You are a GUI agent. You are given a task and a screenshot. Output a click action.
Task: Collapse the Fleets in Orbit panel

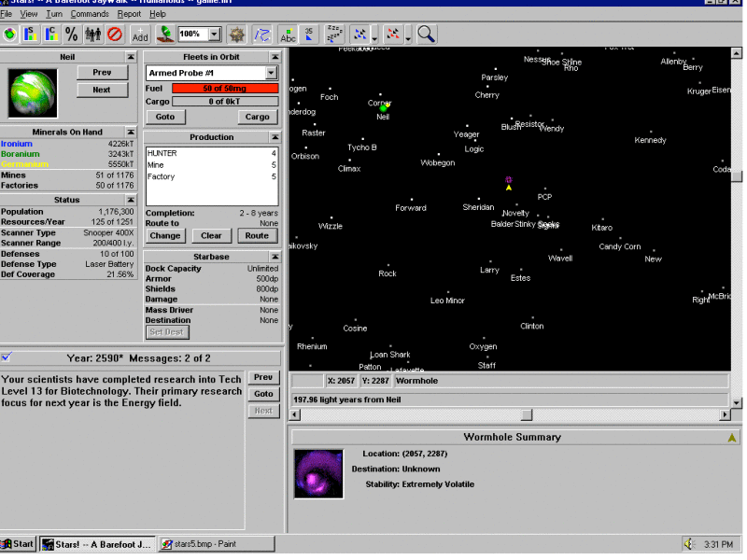[x=275, y=57]
